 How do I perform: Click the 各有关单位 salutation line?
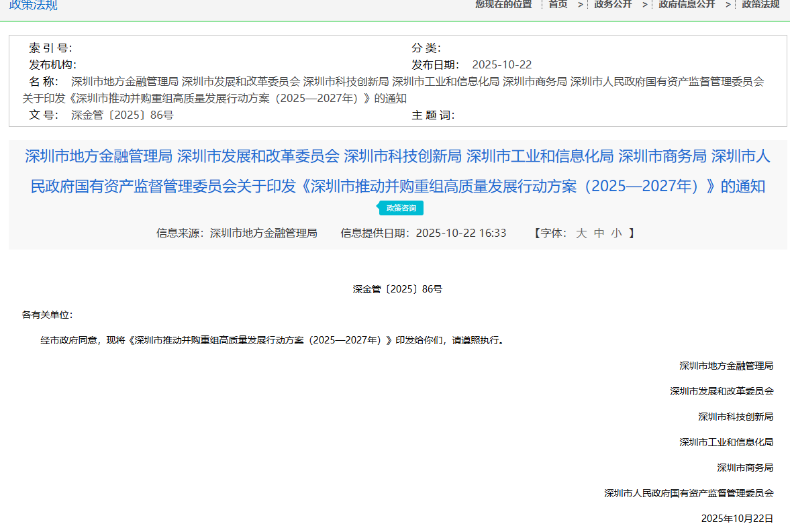coord(47,315)
